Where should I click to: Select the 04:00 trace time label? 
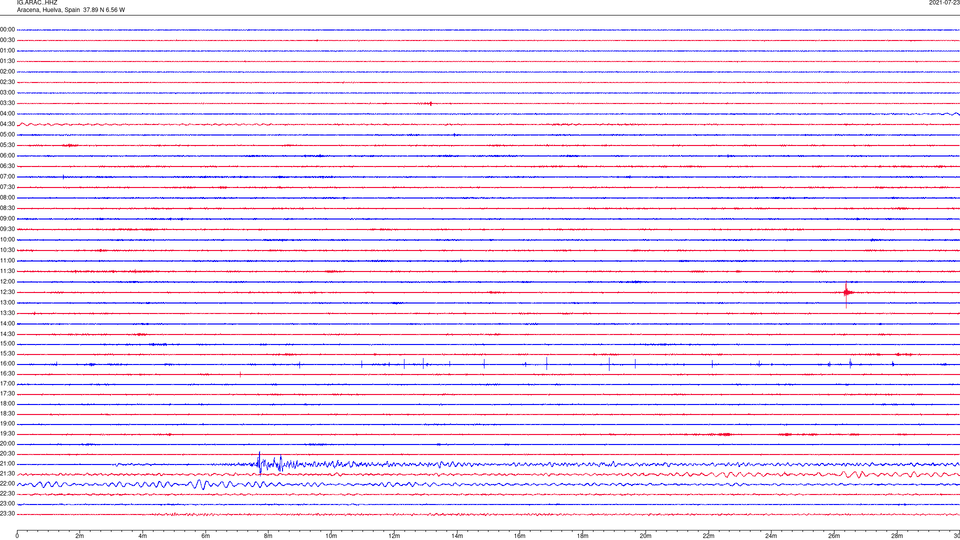(x=7, y=114)
